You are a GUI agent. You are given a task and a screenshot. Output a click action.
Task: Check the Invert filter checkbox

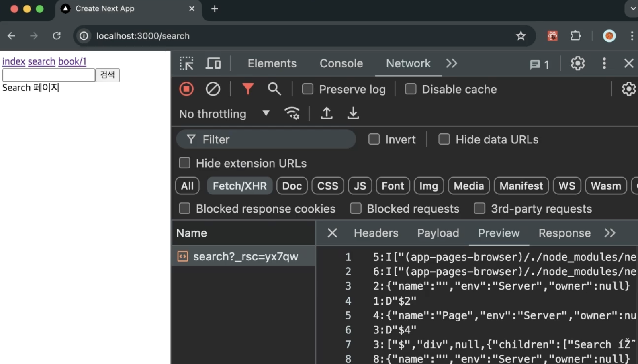(374, 139)
